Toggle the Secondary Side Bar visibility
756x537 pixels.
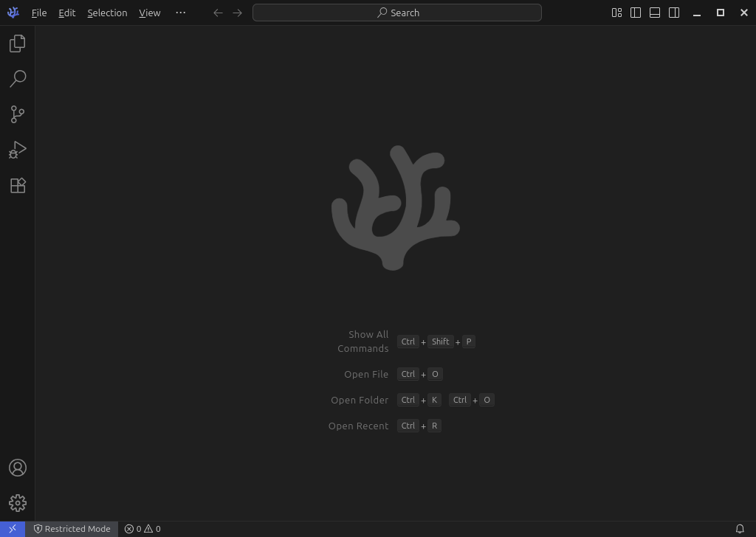click(x=674, y=13)
